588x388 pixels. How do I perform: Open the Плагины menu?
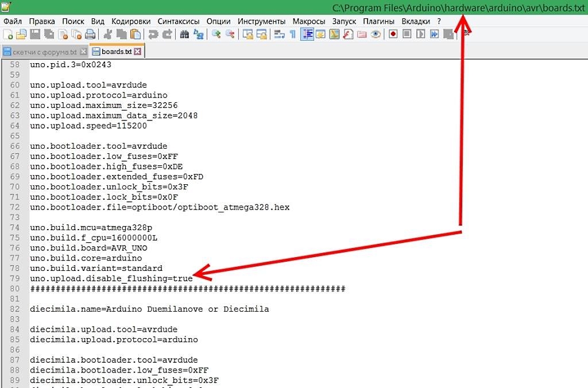[378, 21]
